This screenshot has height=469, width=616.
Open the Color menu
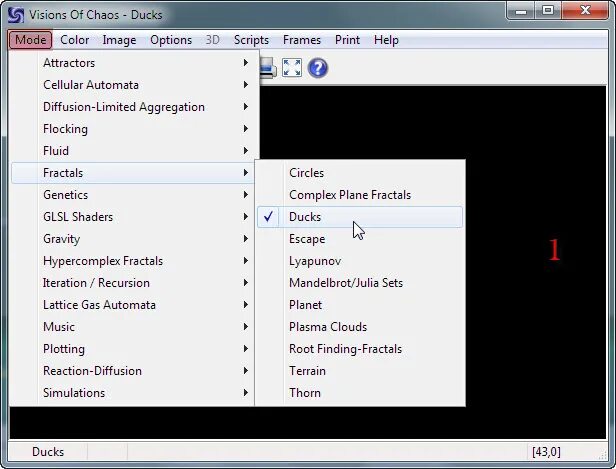click(75, 40)
